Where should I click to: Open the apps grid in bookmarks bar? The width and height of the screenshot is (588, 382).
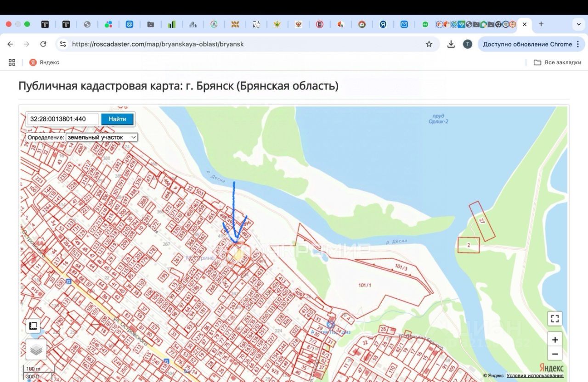coord(12,62)
